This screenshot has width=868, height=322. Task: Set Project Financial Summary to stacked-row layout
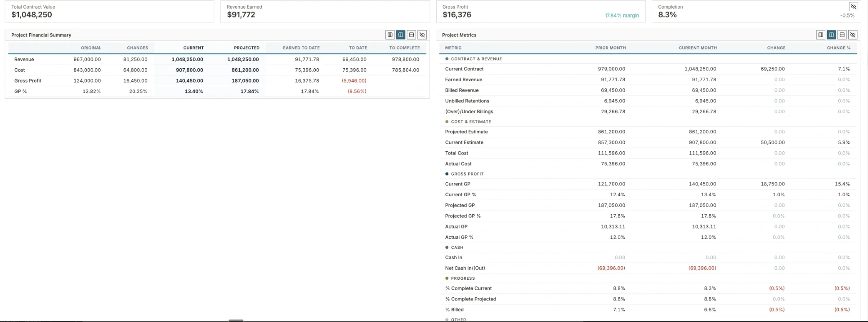pyautogui.click(x=412, y=35)
